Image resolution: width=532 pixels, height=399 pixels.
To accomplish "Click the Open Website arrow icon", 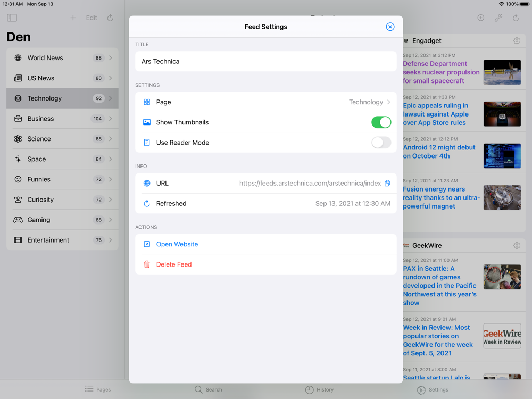I will 147,244.
